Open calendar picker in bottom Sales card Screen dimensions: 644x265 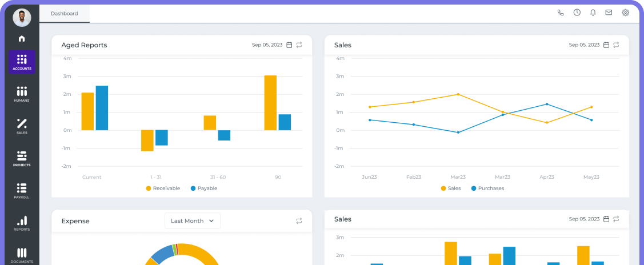[606, 219]
